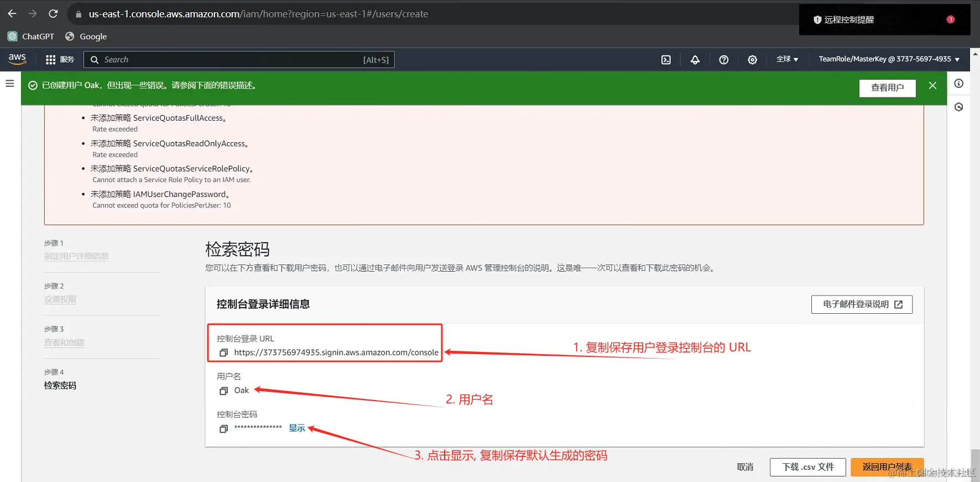Go to step 1 指定用户详细信息
Screen dimensions: 980x482
click(76, 256)
